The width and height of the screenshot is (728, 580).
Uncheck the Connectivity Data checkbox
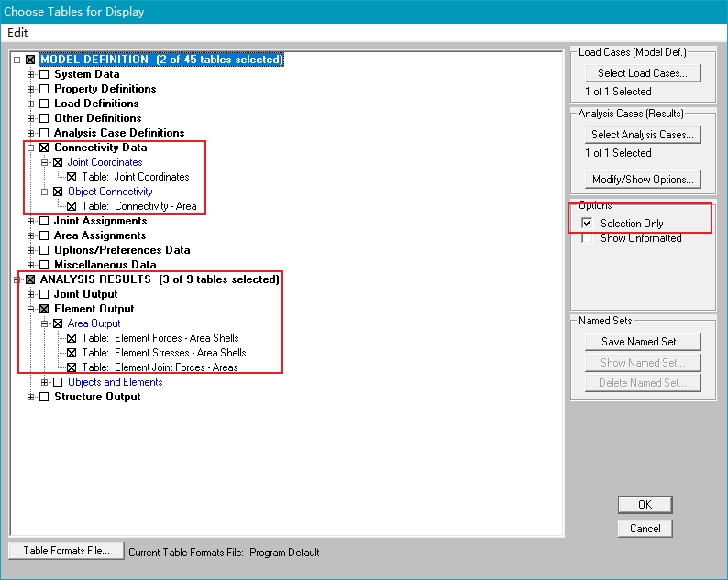point(44,148)
